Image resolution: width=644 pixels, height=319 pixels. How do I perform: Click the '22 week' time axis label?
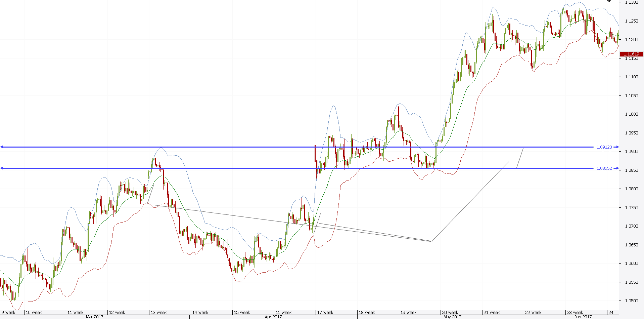point(534,313)
